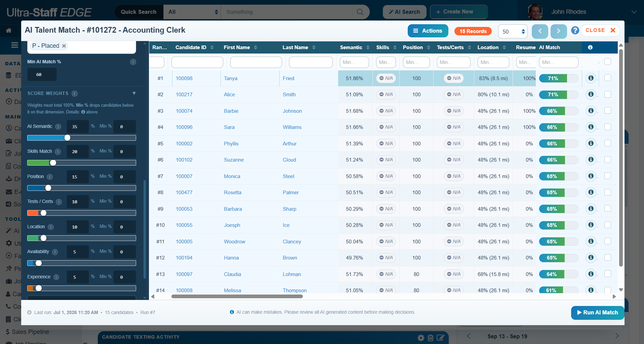The height and width of the screenshot is (344, 644).
Task: Open texting activity settings gear
Action: tap(421, 338)
